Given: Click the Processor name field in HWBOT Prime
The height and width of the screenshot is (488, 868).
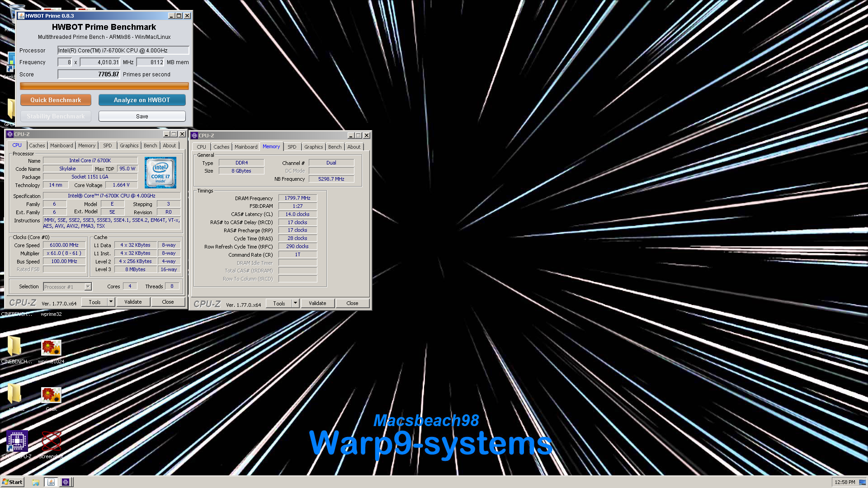Looking at the screenshot, I should [x=123, y=50].
